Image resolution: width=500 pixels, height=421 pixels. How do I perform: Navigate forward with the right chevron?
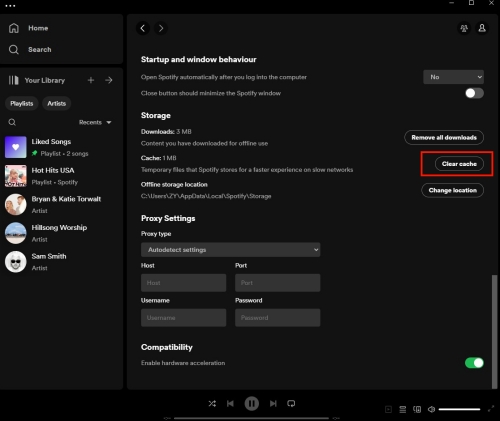tap(161, 28)
